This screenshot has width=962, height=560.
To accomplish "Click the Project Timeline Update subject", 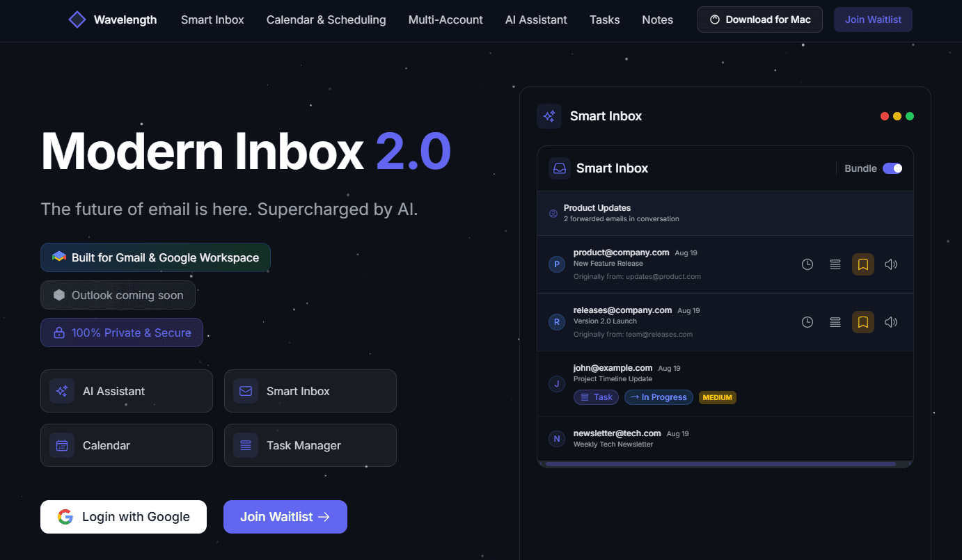I will point(613,379).
